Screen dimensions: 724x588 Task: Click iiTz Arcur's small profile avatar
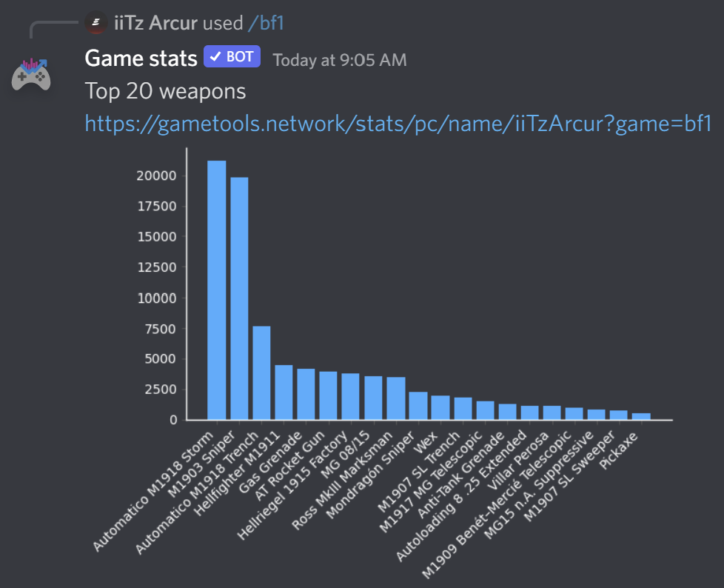[96, 23]
